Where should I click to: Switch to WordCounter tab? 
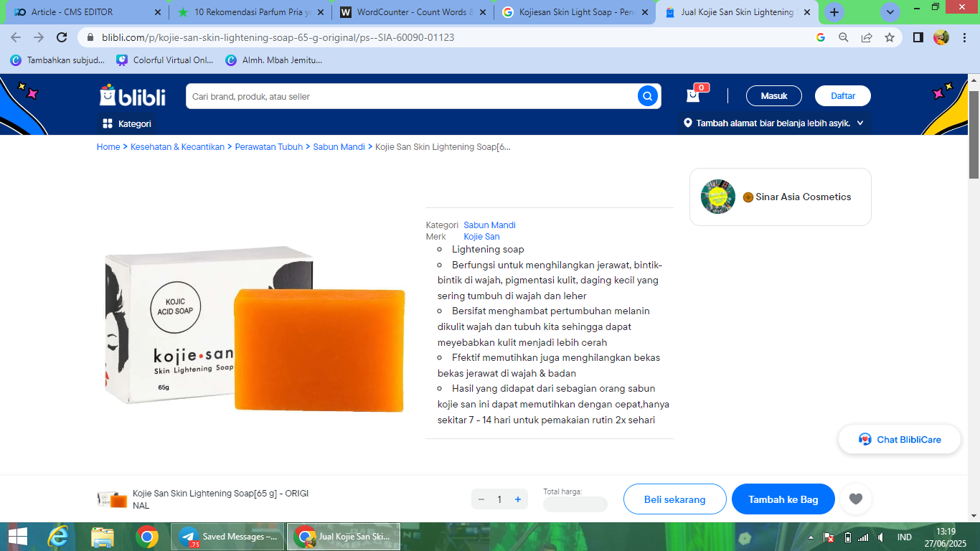413,12
